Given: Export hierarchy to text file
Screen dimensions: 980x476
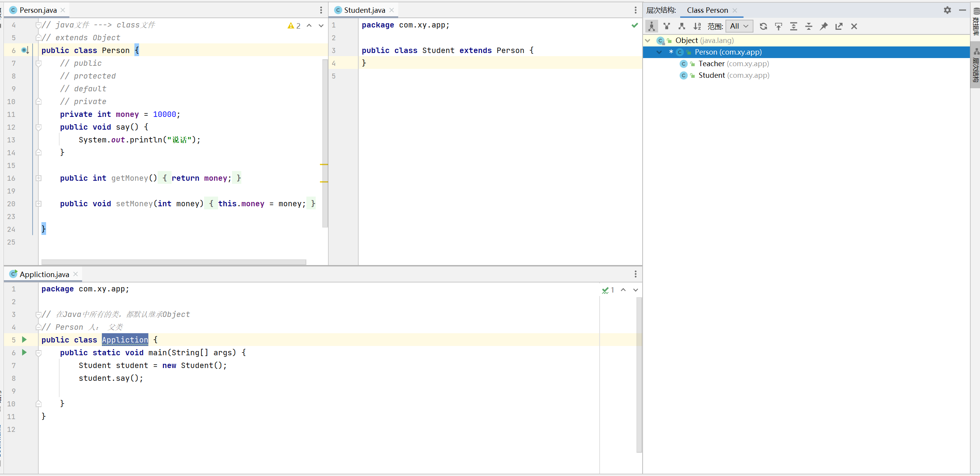Looking at the screenshot, I should (x=839, y=26).
